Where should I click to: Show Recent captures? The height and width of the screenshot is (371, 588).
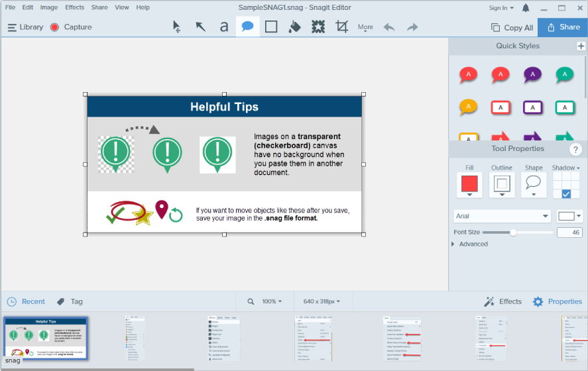coord(26,301)
